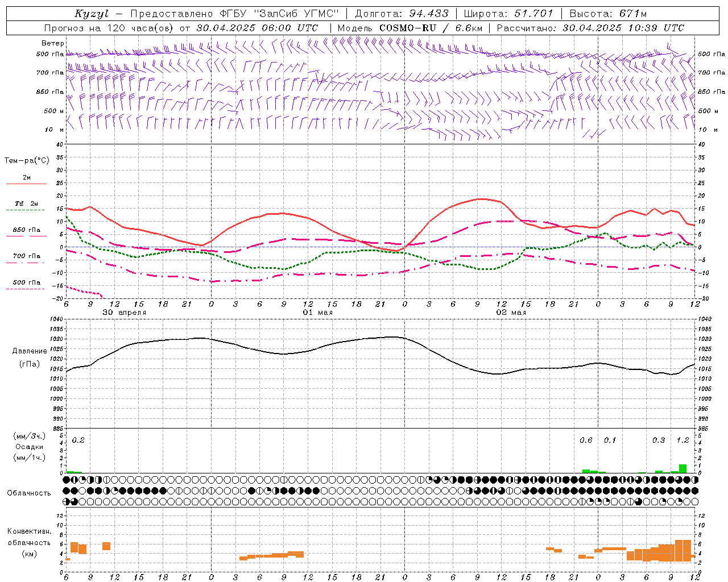Click the precipitation total value 0.2
This screenshot has width=728, height=582.
78,440
